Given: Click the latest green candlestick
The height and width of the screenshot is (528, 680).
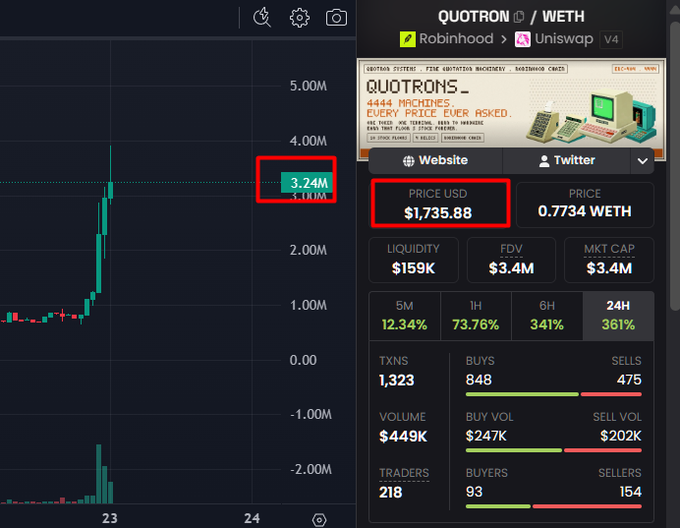Looking at the screenshot, I should coord(111,190).
